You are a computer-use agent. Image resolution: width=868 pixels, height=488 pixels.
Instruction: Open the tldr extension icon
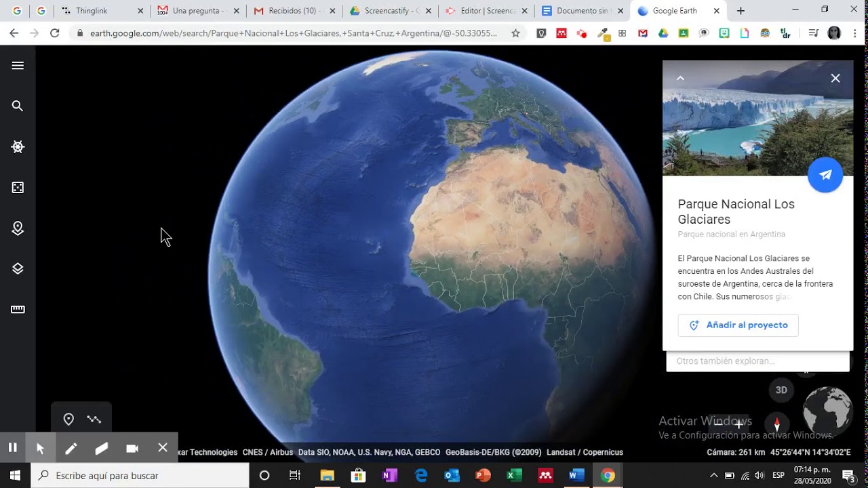[x=785, y=33]
